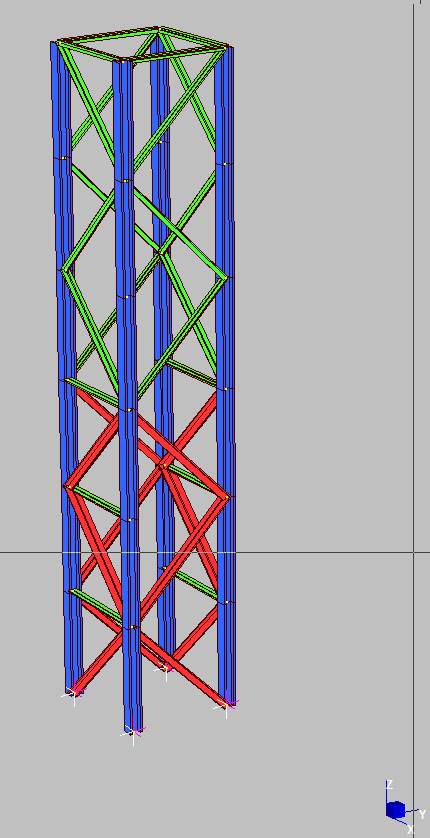Click the Y axis label on the orientation gizmo

tap(422, 814)
